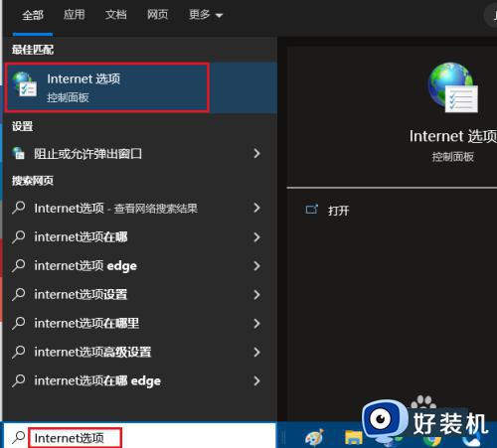Open the Internet 选项 best match result
The height and width of the screenshot is (448, 497).
click(140, 87)
